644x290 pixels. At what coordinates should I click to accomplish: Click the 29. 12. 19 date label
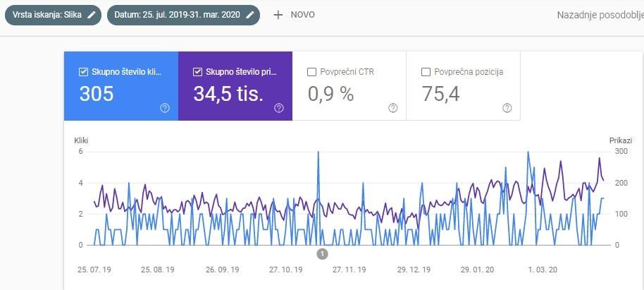pos(414,270)
